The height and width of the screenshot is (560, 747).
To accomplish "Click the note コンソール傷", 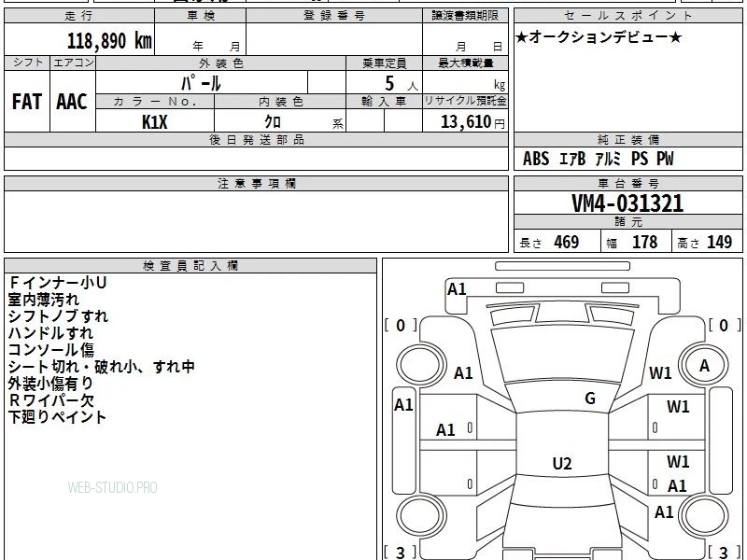I will click(51, 349).
